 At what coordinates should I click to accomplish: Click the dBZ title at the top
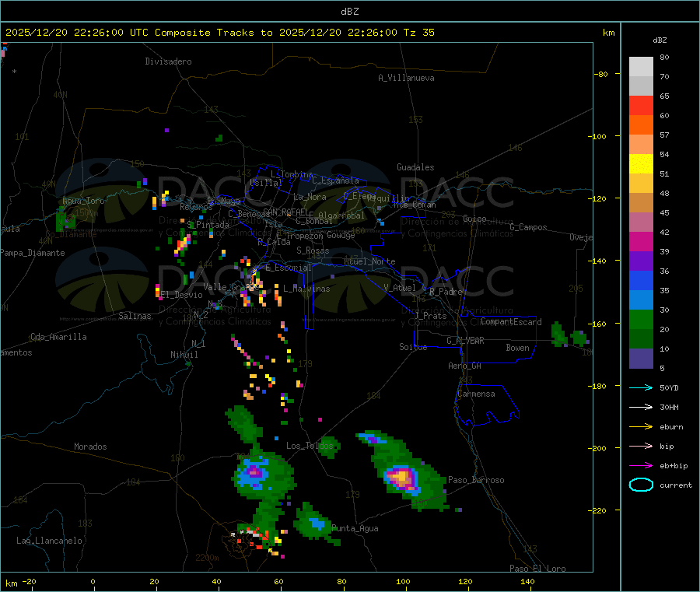click(349, 12)
